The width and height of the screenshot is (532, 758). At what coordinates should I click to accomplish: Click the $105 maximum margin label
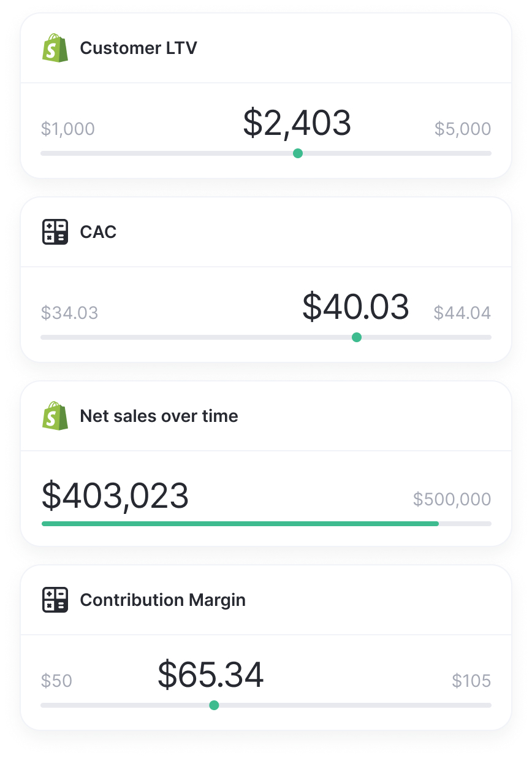[x=471, y=681]
